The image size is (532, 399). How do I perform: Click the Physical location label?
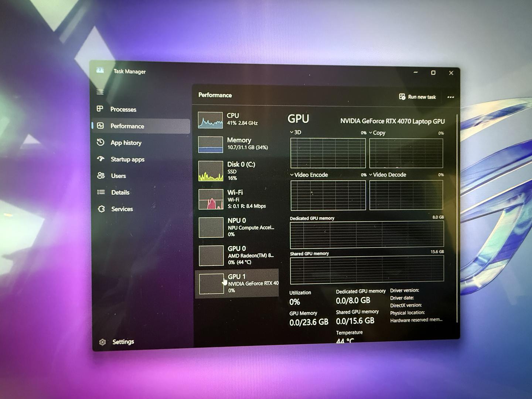(x=407, y=313)
